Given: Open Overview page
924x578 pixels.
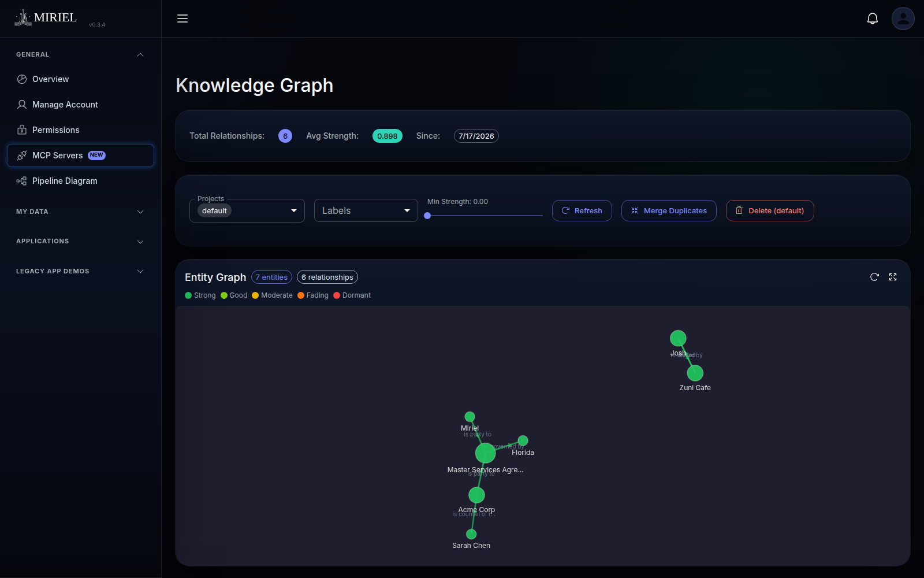Looking at the screenshot, I should 80,79.
